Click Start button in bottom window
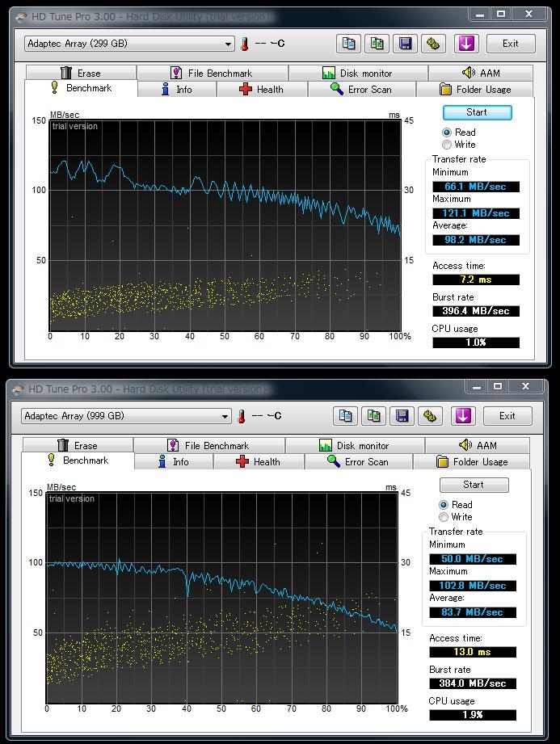The width and height of the screenshot is (560, 744). (474, 485)
